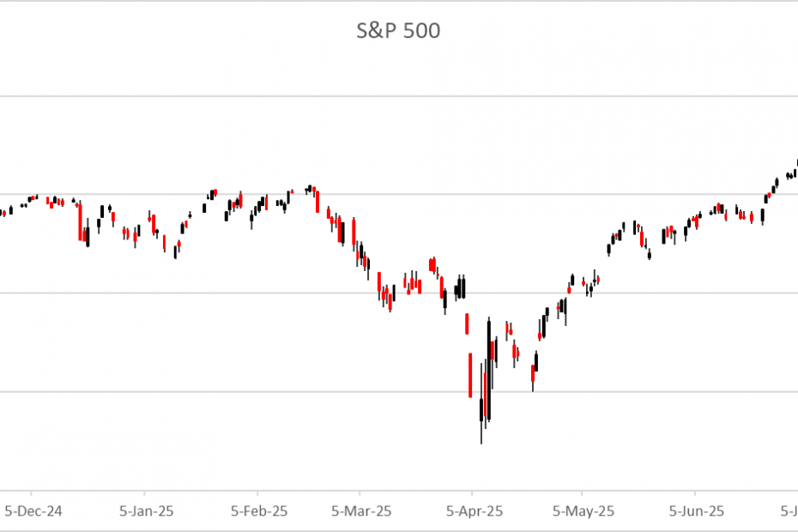Viewport: 798px width, 532px height.
Task: Click the 5-Feb-25 axis label
Action: coord(258,511)
